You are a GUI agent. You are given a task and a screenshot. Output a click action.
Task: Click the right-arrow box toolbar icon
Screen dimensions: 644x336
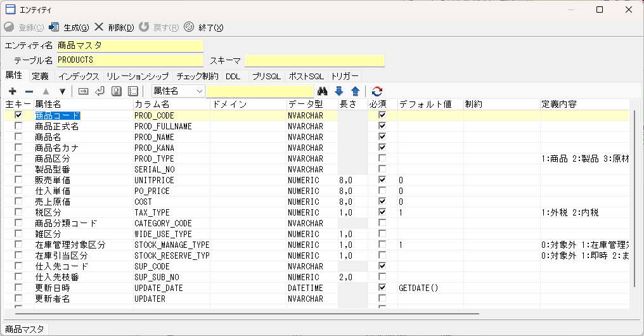pos(84,91)
